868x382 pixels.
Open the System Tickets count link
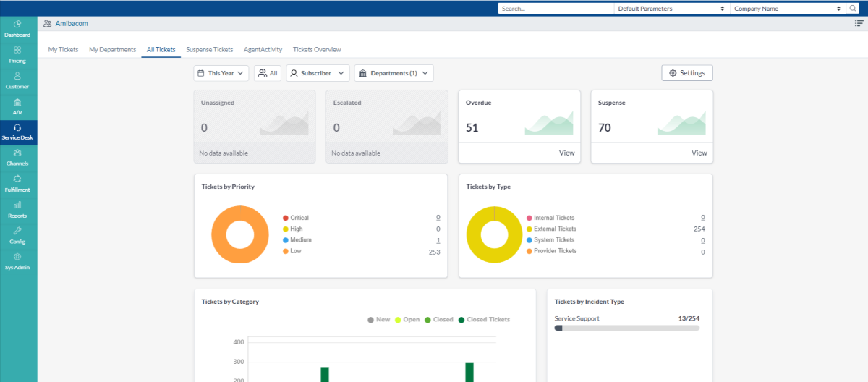coord(702,240)
